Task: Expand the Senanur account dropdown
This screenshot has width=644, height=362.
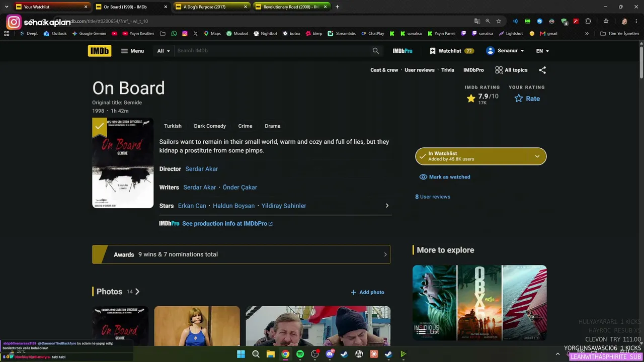Action: (x=505, y=51)
